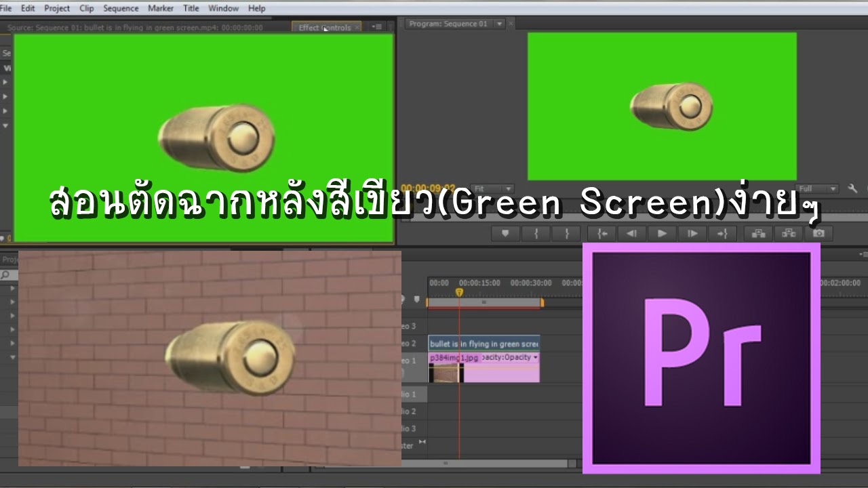
Task: Click the timeline scrollbar right zoom handle
Action: (571, 464)
